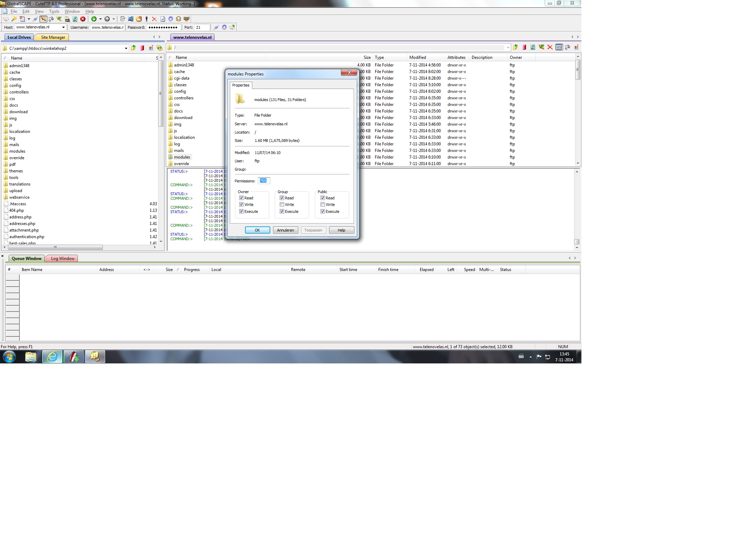This screenshot has width=733, height=560.
Task: Click the Connection Wizard wand icon
Action: tap(14, 19)
